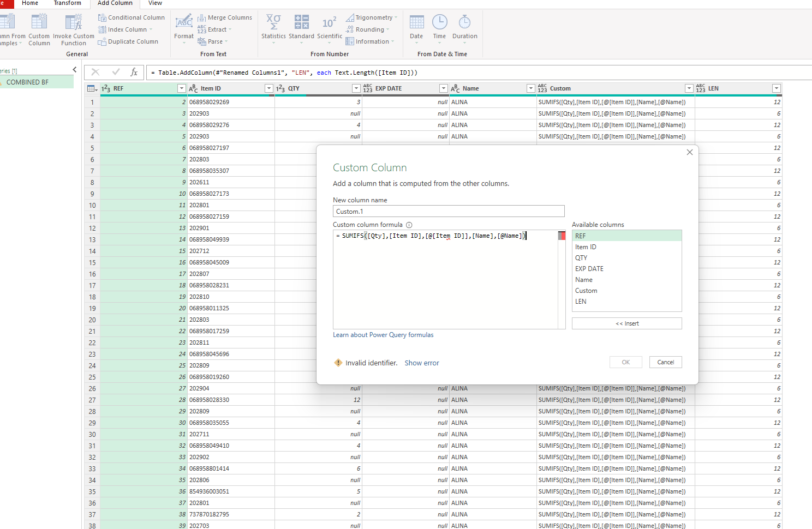Open Learn about Power Query formulas link

383,335
